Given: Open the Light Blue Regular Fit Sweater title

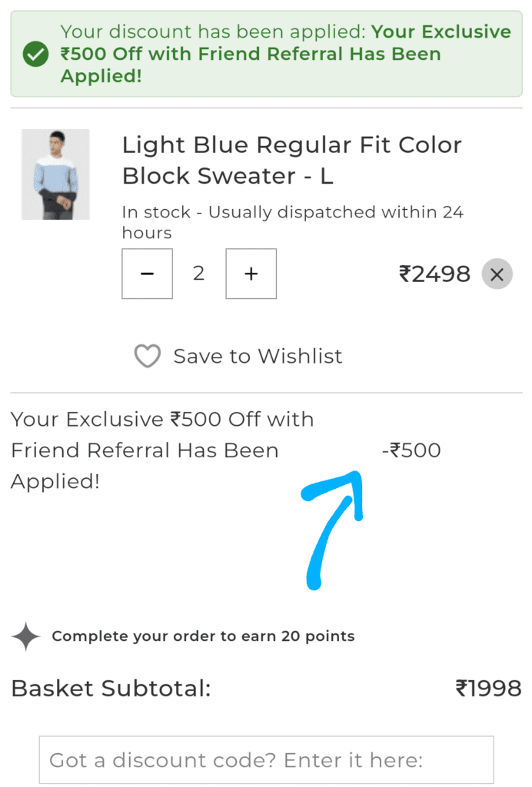Looking at the screenshot, I should tap(291, 160).
